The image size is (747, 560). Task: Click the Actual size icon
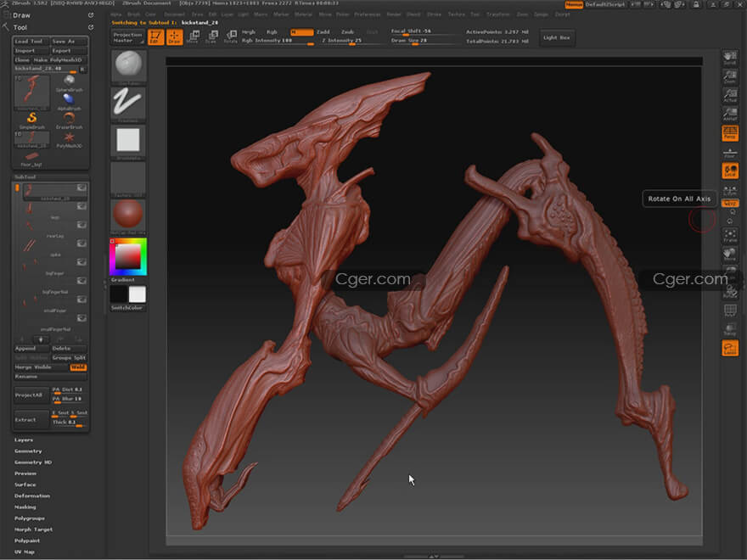[730, 96]
